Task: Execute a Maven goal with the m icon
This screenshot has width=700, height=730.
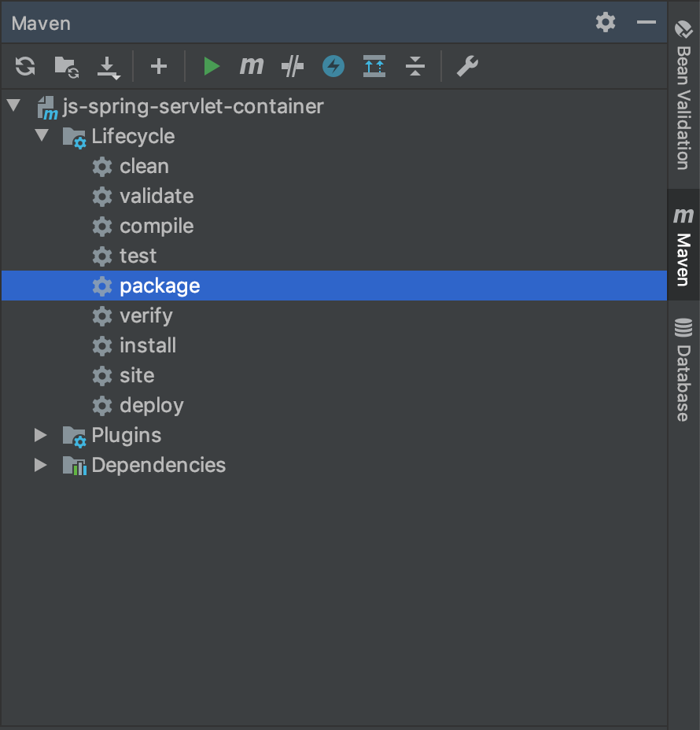Action: [251, 67]
